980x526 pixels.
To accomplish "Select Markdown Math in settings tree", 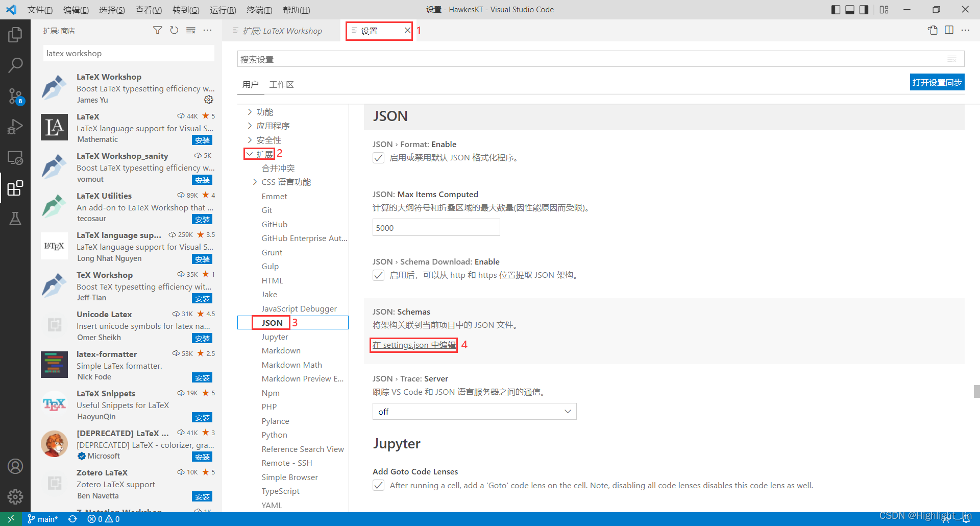I will pyautogui.click(x=292, y=365).
